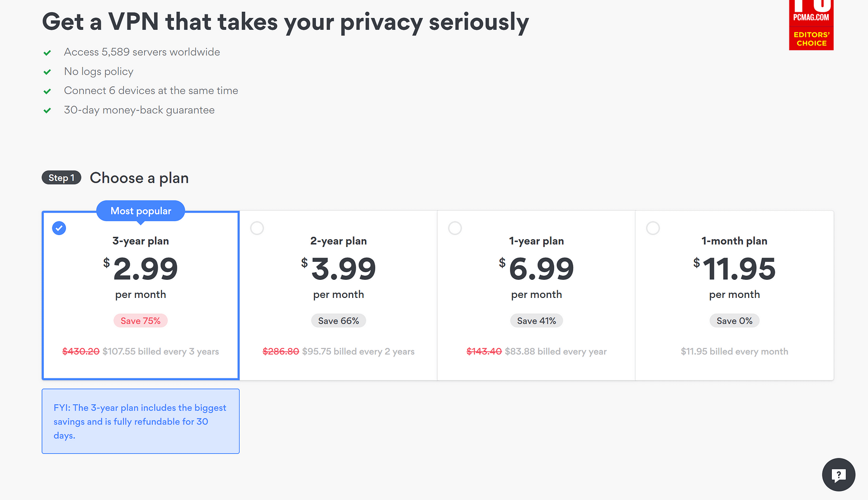Viewport: 868px width, 500px height.
Task: Click the Save 0% label
Action: click(x=735, y=321)
